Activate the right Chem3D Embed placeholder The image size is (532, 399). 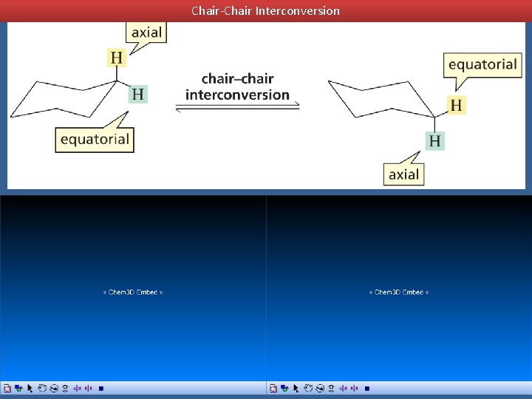(399, 292)
